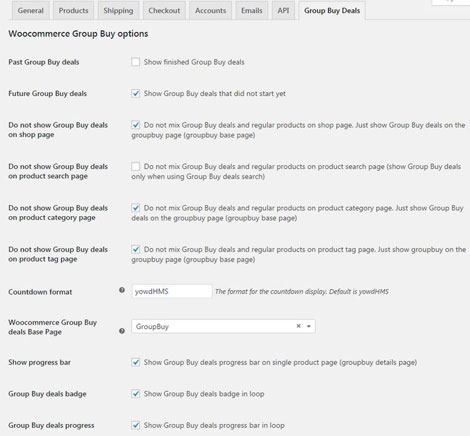Click the Countdown format text field
The width and height of the screenshot is (470, 436).
click(x=172, y=291)
